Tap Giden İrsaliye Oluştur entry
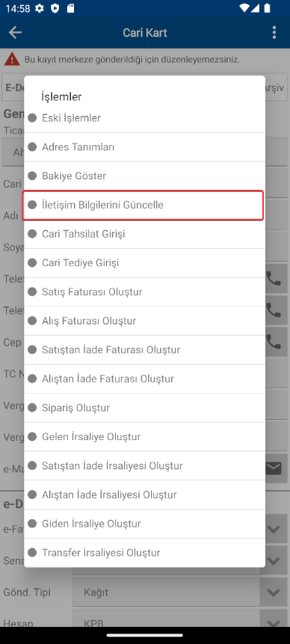Viewport: 290px width, 644px height. tap(145, 524)
